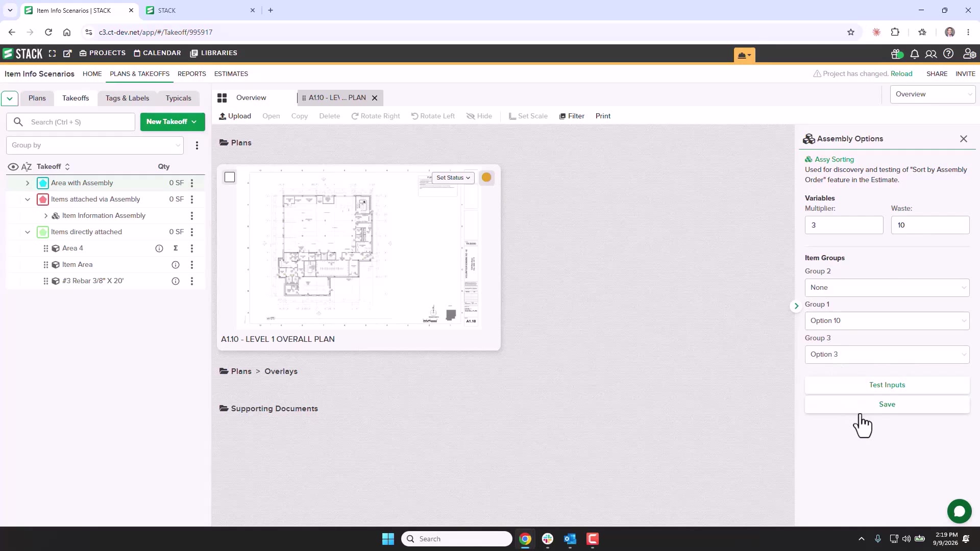The width and height of the screenshot is (980, 551).
Task: Click the Reload link
Action: (x=901, y=74)
